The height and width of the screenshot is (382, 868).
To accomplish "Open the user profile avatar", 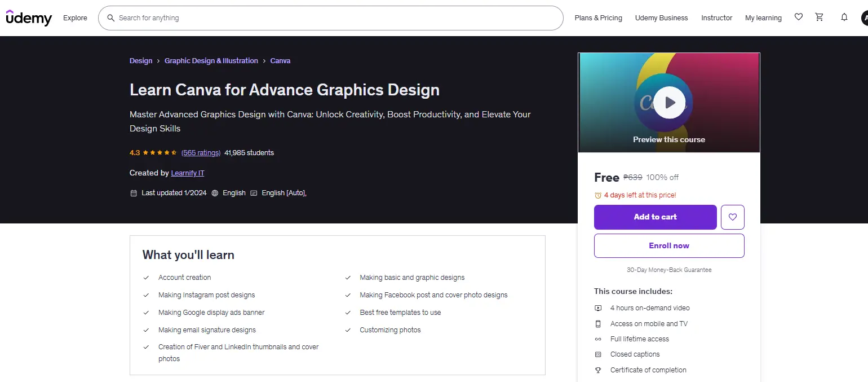I will click(865, 18).
